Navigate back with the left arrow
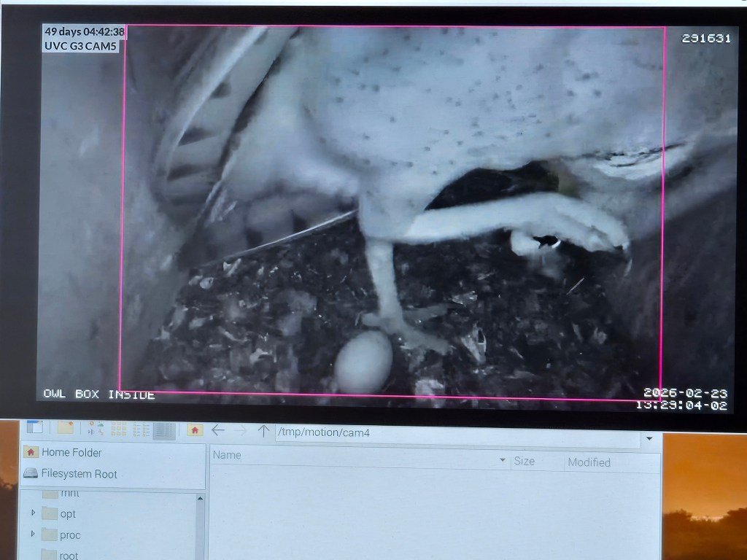 click(x=217, y=430)
